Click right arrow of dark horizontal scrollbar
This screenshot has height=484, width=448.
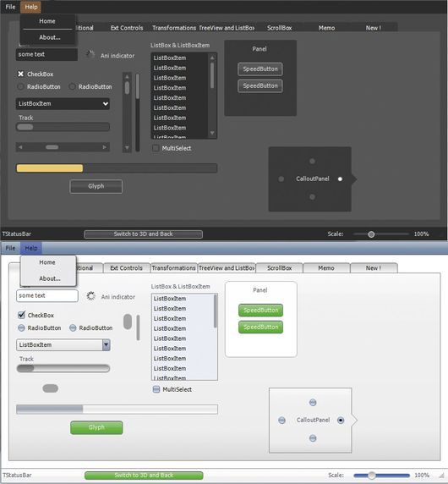pyautogui.click(x=105, y=147)
